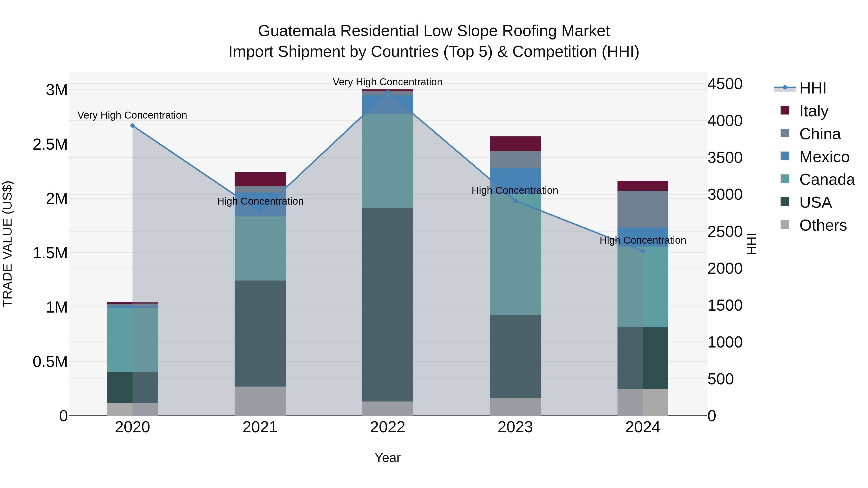
Task: Click 2023 'High Concentration' annotation
Action: (515, 190)
